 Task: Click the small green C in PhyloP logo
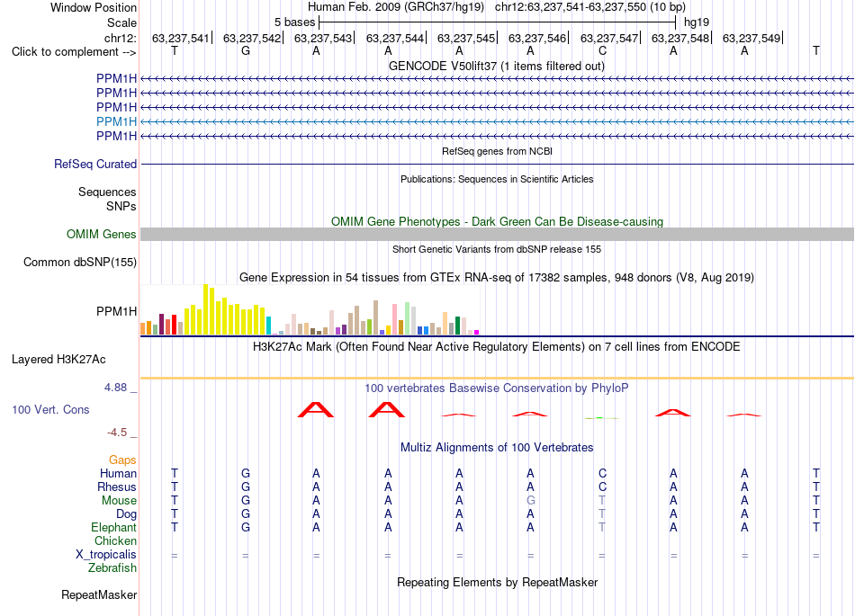[x=601, y=418]
